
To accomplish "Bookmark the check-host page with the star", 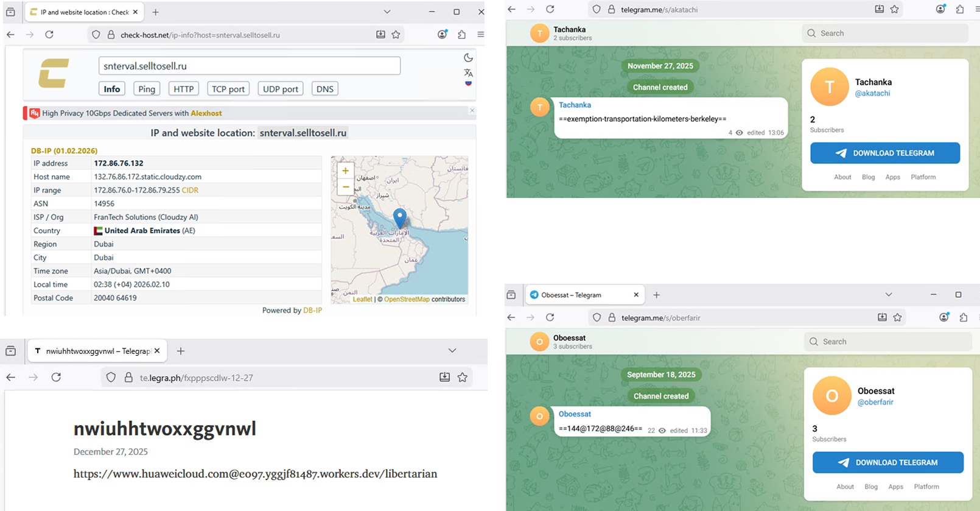I will [x=396, y=35].
